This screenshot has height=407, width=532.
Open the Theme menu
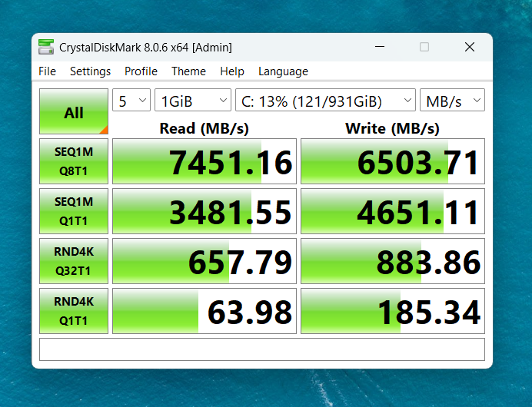click(188, 71)
